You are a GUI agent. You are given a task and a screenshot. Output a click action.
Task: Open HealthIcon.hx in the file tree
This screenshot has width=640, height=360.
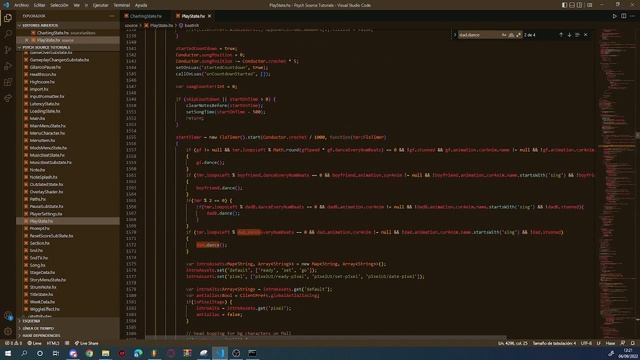[x=43, y=75]
